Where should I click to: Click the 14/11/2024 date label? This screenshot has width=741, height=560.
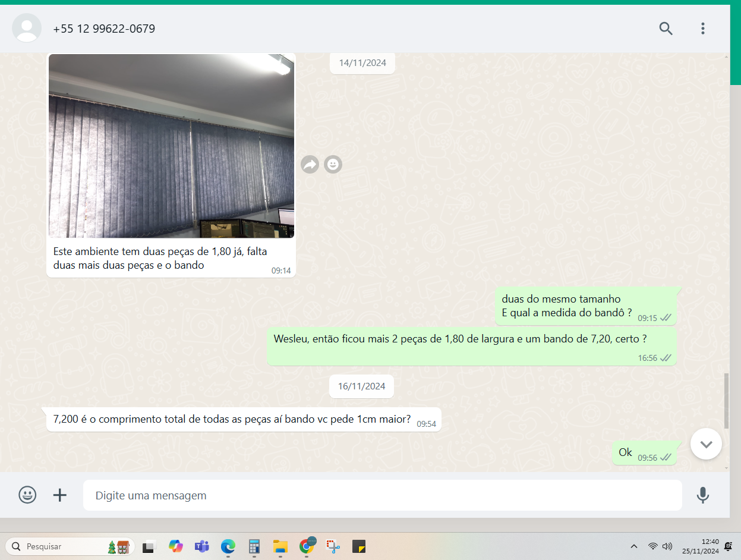pyautogui.click(x=362, y=62)
